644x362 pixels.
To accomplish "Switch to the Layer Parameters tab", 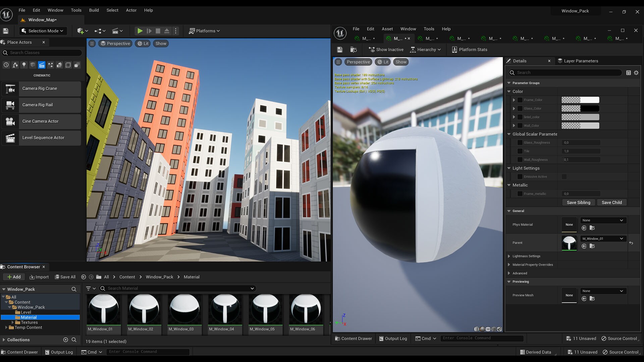I will pyautogui.click(x=581, y=61).
